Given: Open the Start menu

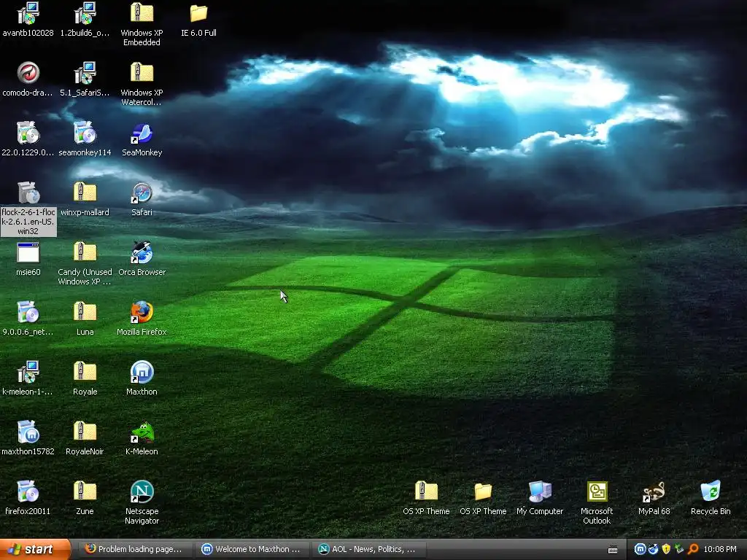Looking at the screenshot, I should [x=35, y=549].
